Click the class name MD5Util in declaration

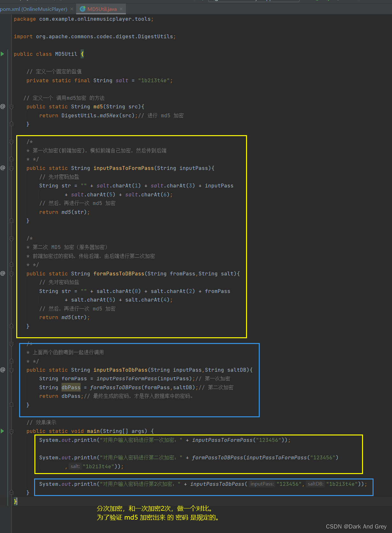(x=66, y=54)
